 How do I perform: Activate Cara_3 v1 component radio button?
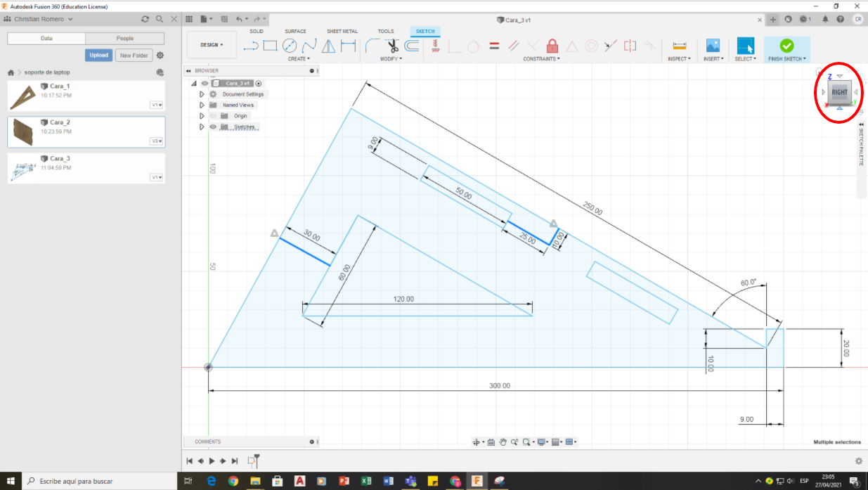pos(259,83)
